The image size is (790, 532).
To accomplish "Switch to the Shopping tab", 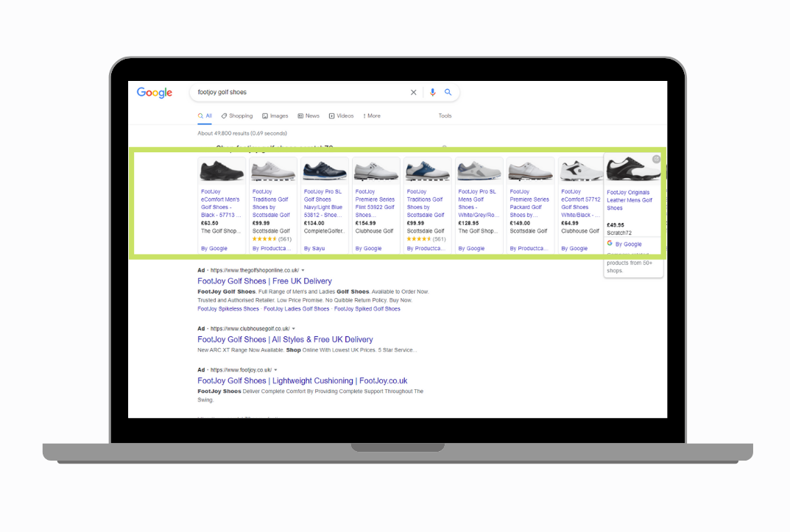I will pyautogui.click(x=237, y=116).
